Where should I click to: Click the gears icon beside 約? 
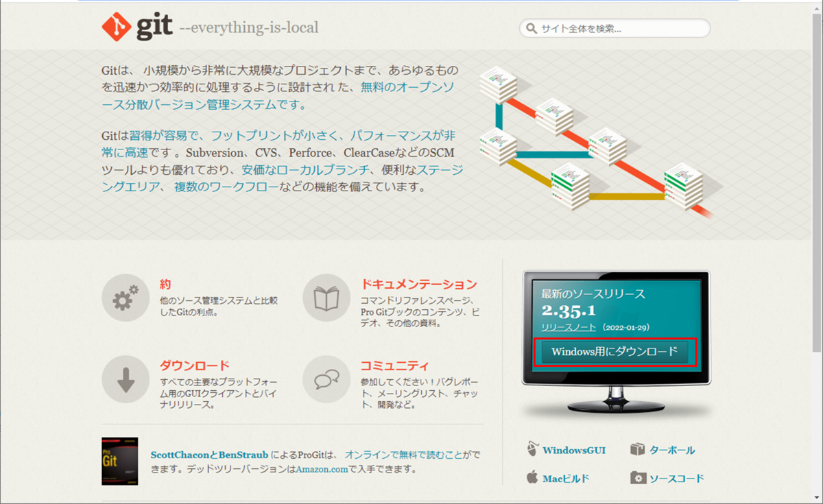point(126,298)
